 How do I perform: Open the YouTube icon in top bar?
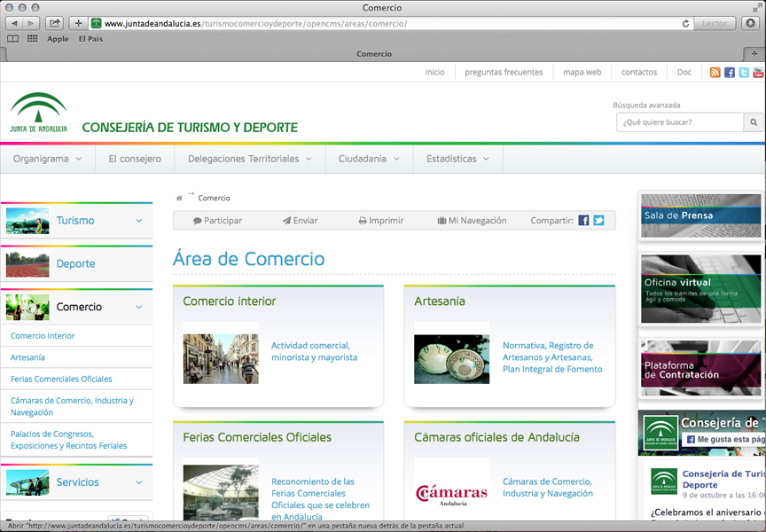tap(758, 73)
